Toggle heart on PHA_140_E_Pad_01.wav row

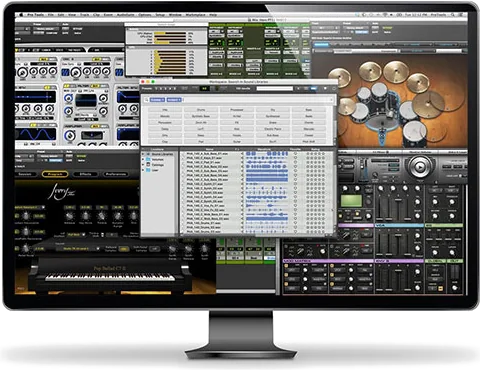click(x=295, y=162)
